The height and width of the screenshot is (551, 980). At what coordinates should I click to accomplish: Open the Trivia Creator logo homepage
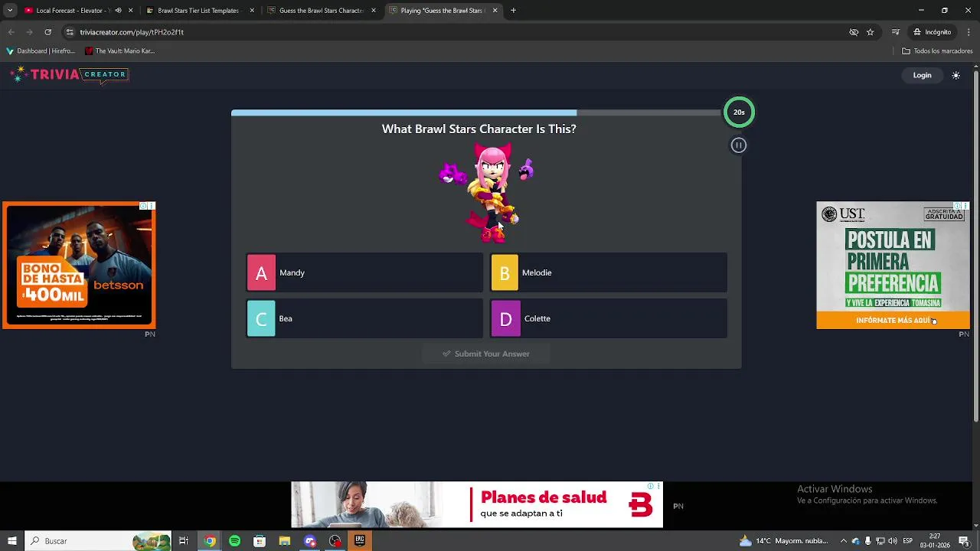coord(69,74)
